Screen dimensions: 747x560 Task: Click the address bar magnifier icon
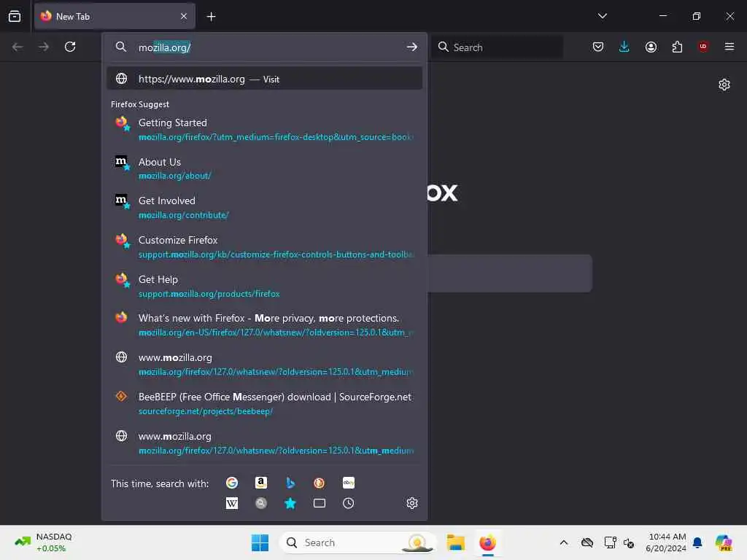(x=121, y=47)
